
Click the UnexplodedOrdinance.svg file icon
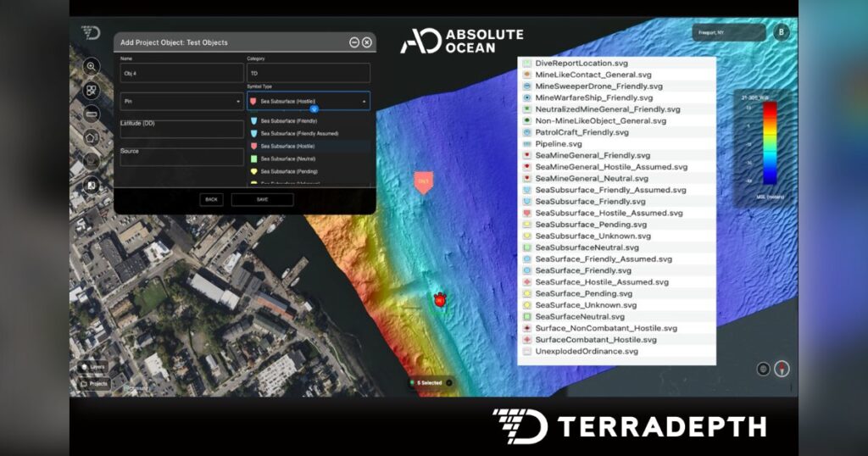click(x=527, y=352)
